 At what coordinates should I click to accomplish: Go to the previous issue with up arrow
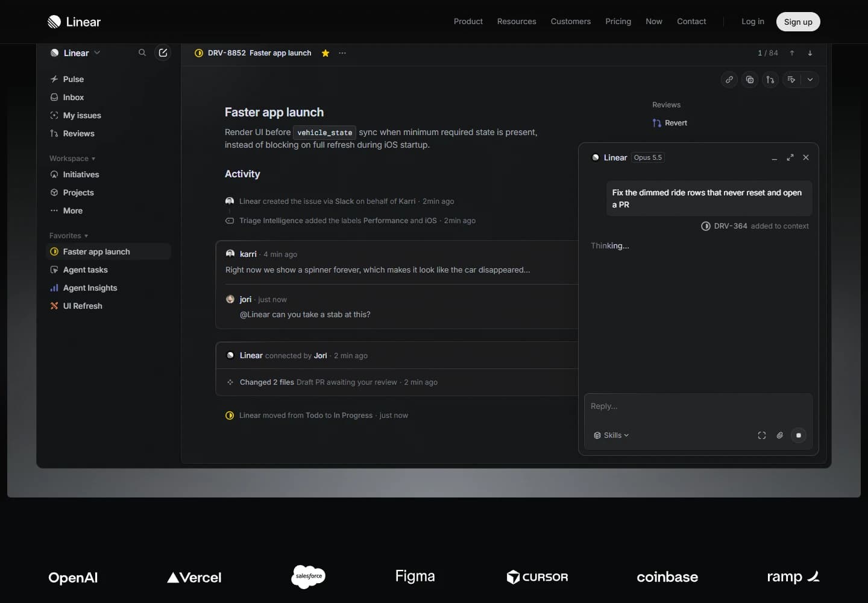(792, 53)
